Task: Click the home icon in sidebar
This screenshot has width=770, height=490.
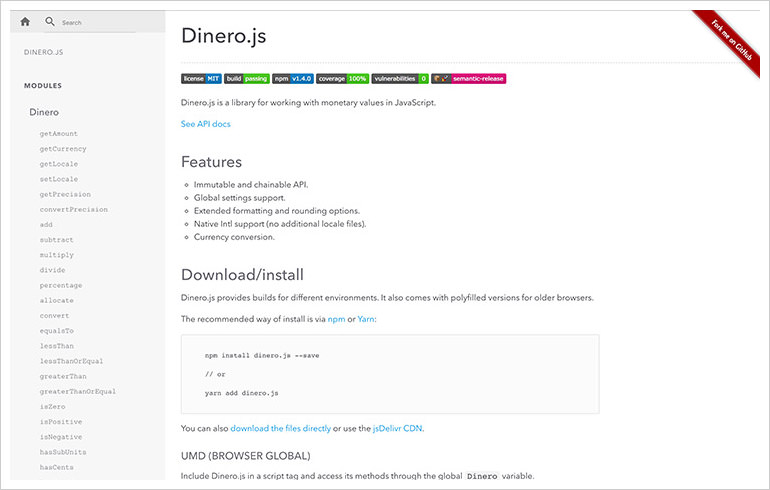Action: pos(25,22)
